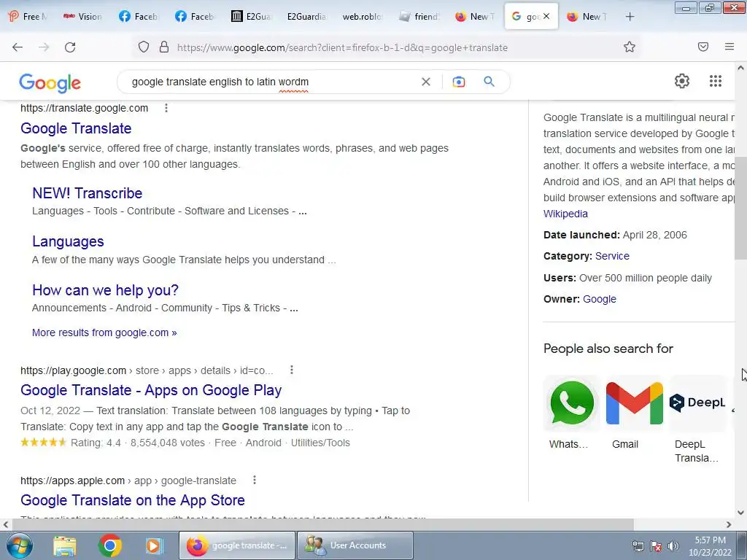The width and height of the screenshot is (747, 560).
Task: Open the tracking protection shield icon
Action: [x=144, y=47]
